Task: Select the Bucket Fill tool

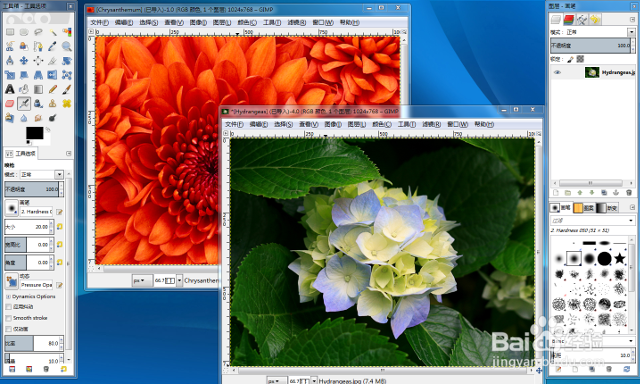Action: [24, 89]
